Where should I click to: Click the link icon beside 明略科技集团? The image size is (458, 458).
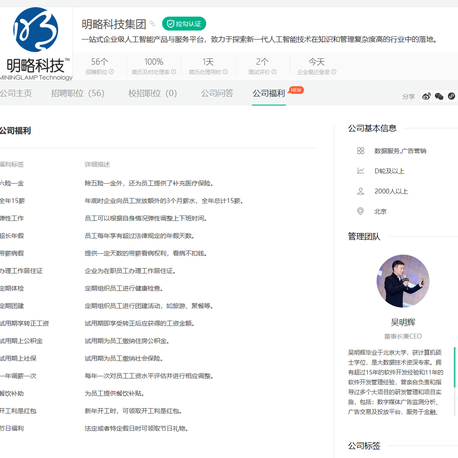[152, 23]
